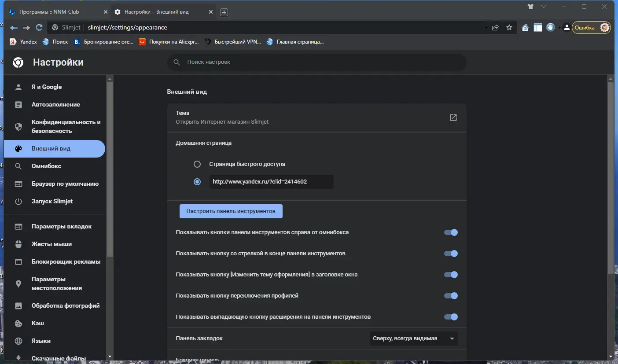Open Бронирование оте... bookmark

103,42
